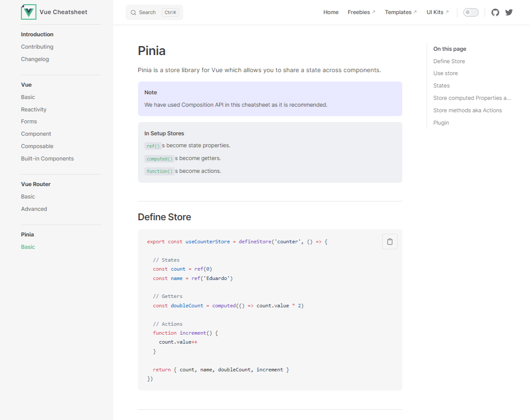Image resolution: width=529 pixels, height=420 pixels.
Task: Click the Vue section heading in sidebar
Action: pyautogui.click(x=26, y=85)
